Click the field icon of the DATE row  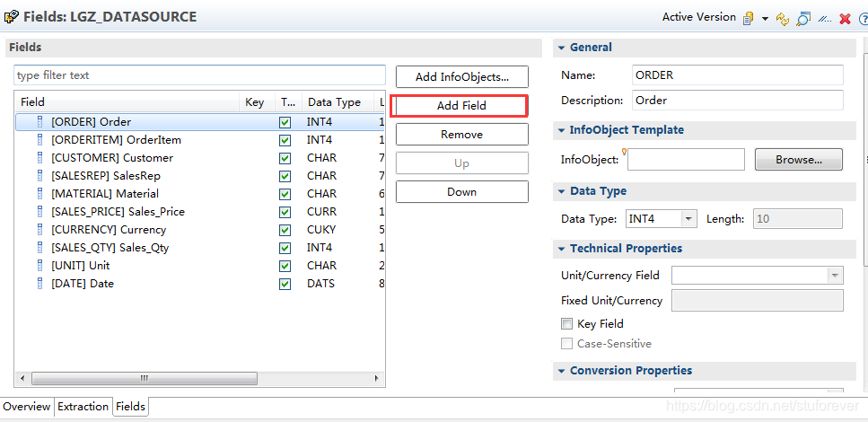pyautogui.click(x=39, y=283)
